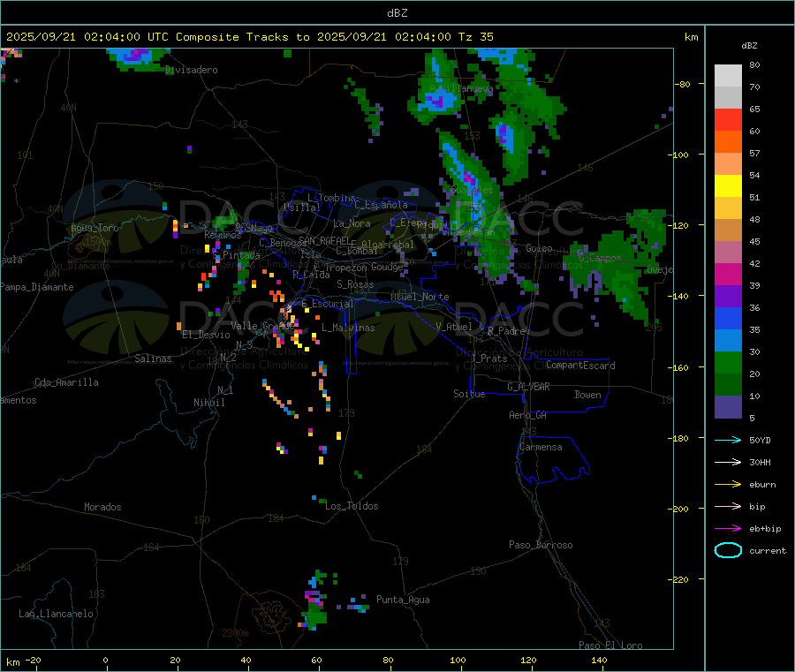Click the Aero_GA map label
This screenshot has height=672, width=795.
(527, 415)
